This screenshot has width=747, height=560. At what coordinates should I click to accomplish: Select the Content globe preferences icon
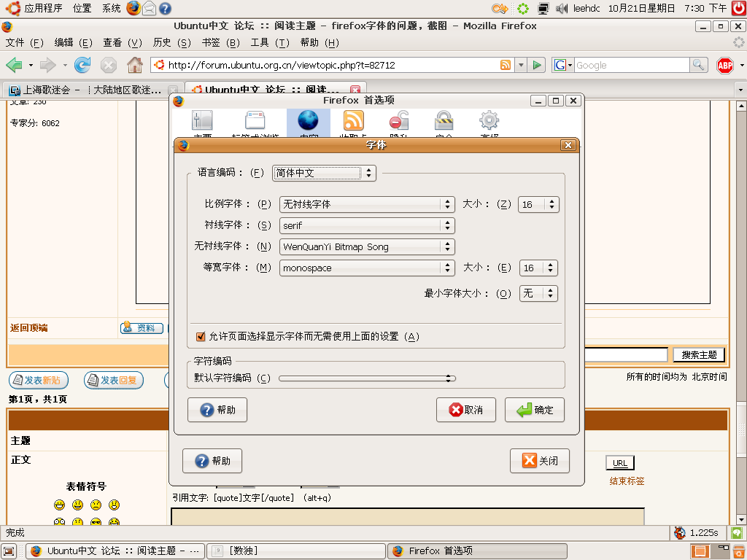click(x=309, y=122)
